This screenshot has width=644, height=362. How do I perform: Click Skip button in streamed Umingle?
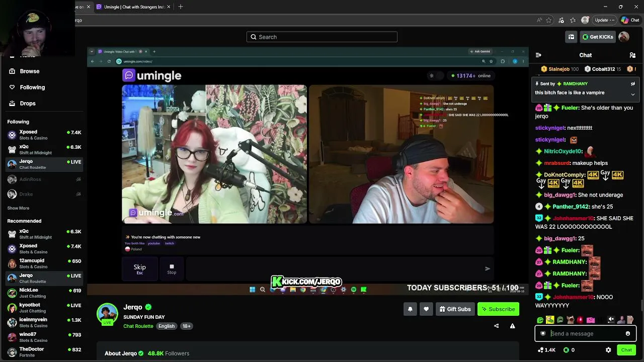(139, 269)
